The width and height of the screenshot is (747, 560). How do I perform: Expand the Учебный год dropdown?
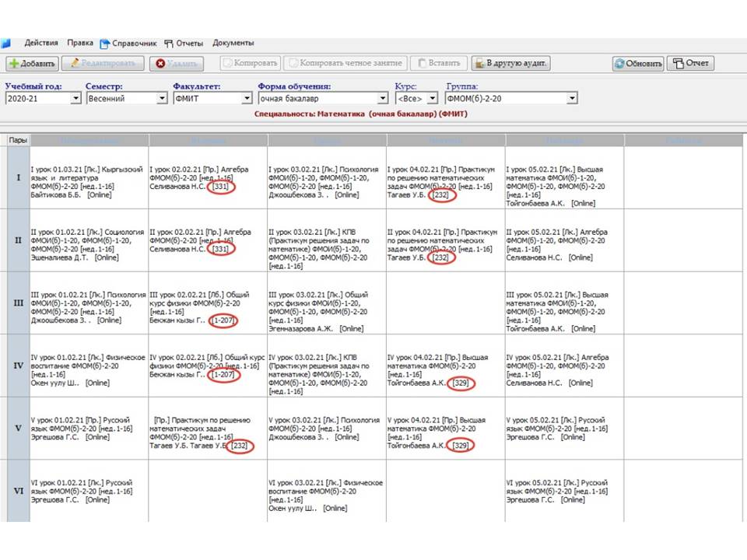pyautogui.click(x=75, y=99)
